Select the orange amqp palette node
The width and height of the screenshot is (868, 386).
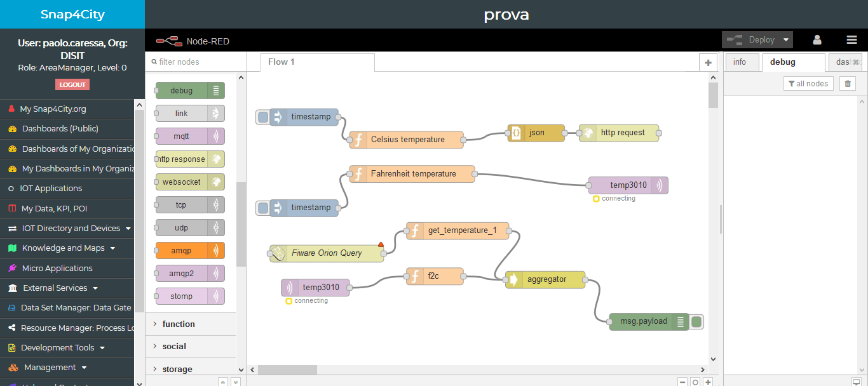pyautogui.click(x=190, y=251)
